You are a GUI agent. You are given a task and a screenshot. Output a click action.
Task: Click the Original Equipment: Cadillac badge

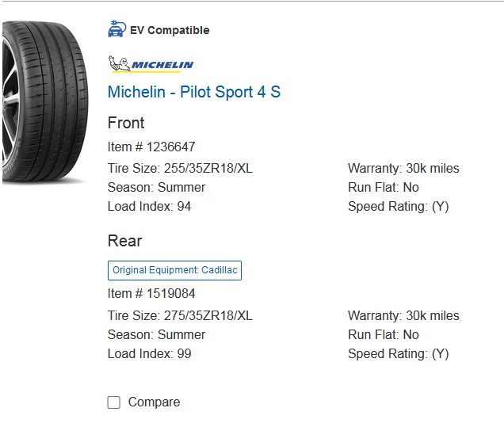[174, 270]
